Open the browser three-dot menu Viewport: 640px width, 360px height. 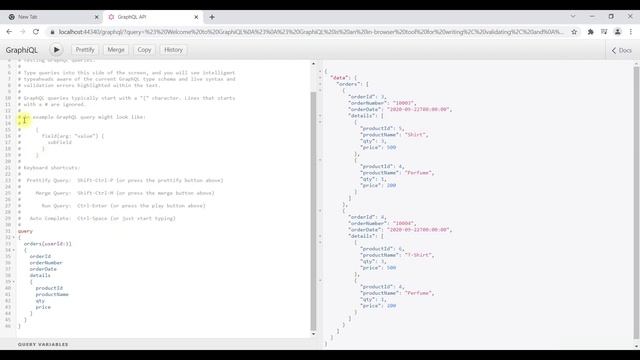point(631,32)
